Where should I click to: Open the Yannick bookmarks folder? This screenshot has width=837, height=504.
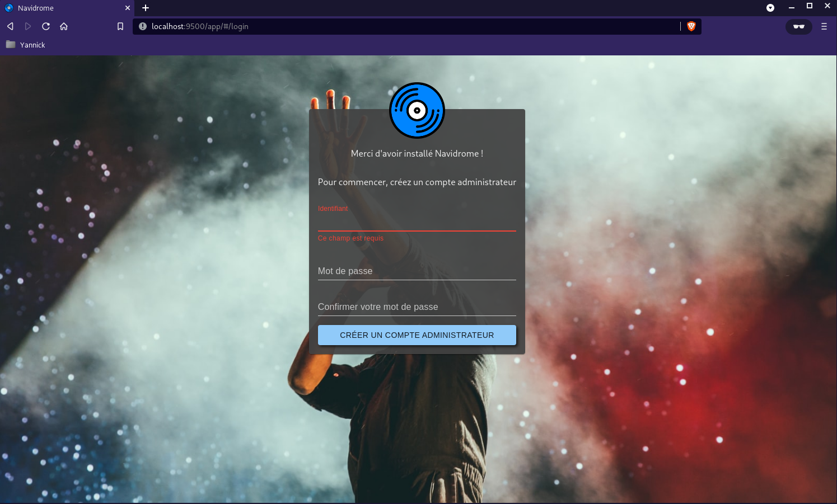coord(26,45)
